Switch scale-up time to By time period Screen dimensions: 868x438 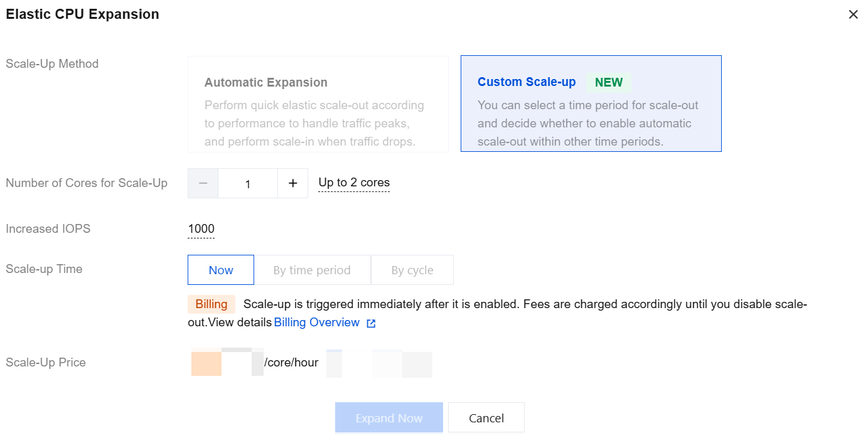pos(312,270)
